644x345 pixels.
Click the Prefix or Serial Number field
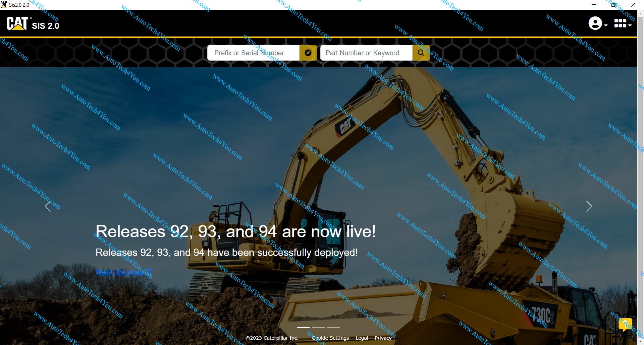[253, 53]
